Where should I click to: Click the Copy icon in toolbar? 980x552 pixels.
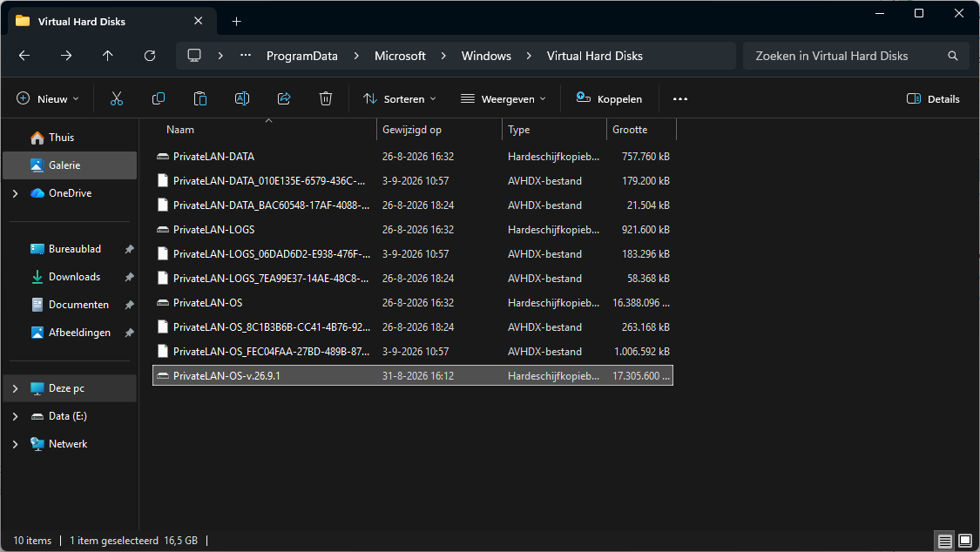tap(159, 98)
